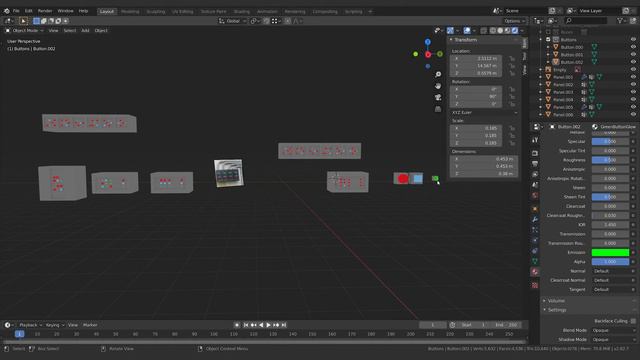The width and height of the screenshot is (640, 360).
Task: Switch to the Sculpting workspace tab
Action: [156, 11]
